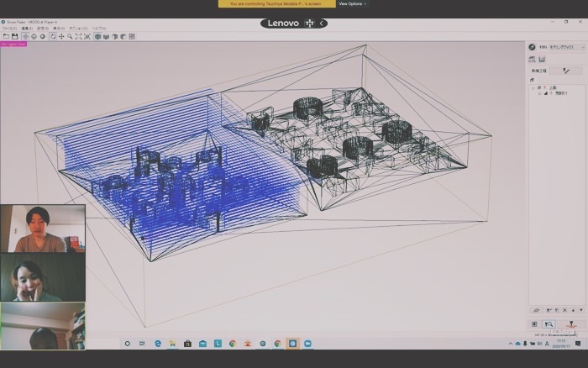The image size is (588, 368).
Task: Open the 設定 menu
Action: click(x=42, y=28)
